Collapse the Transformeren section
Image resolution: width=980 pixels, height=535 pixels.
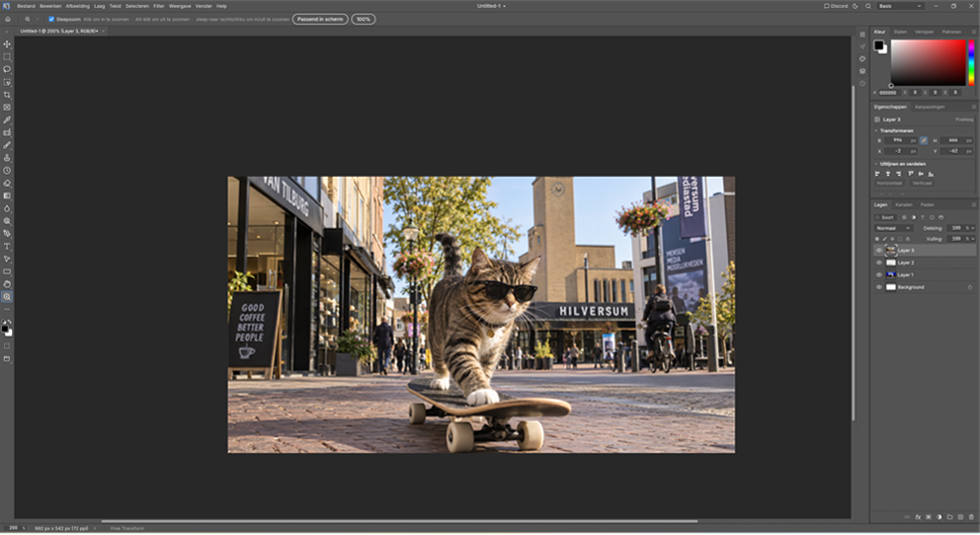(x=876, y=131)
